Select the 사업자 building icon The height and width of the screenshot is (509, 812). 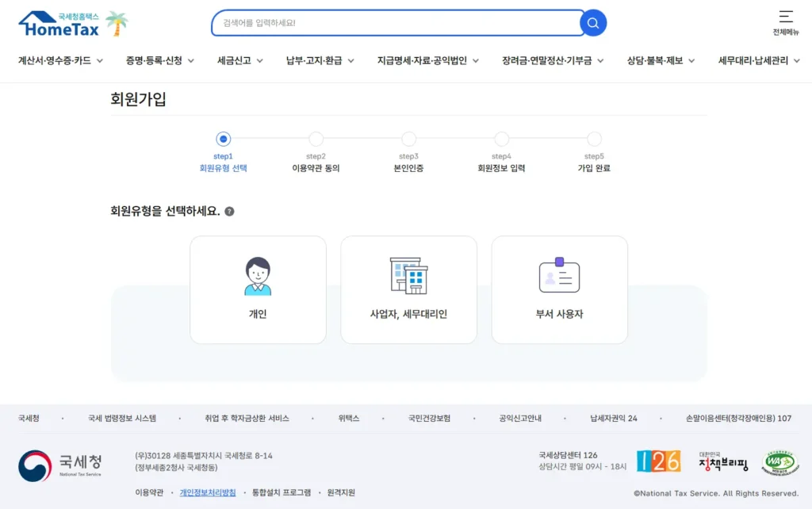tap(408, 276)
